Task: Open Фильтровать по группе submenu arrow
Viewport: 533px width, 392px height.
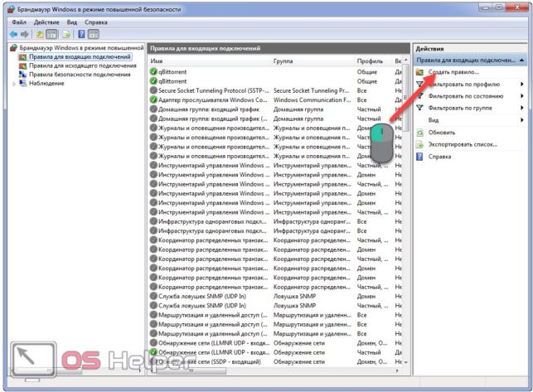Action: point(521,108)
